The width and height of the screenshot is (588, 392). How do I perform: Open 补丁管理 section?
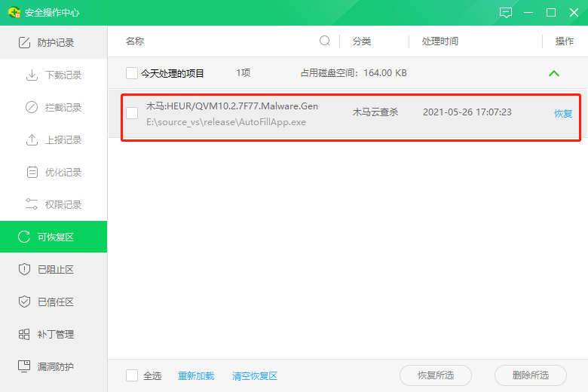(x=54, y=334)
